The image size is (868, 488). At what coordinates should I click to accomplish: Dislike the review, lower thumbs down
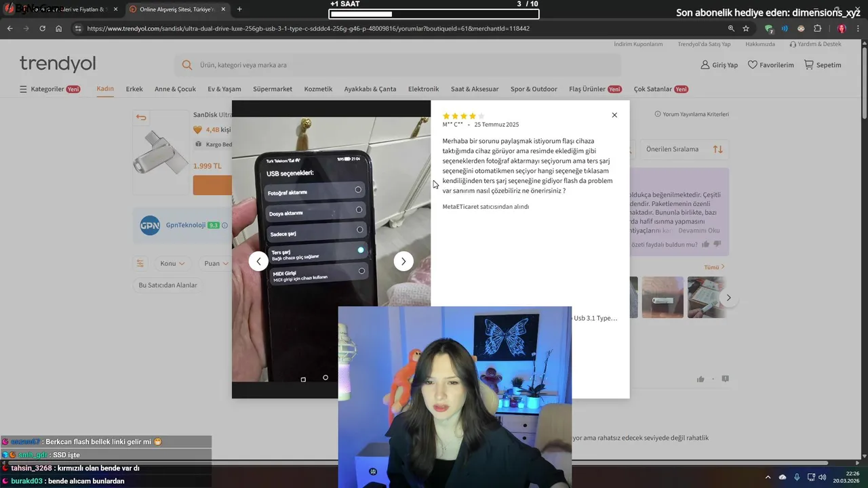point(725,379)
